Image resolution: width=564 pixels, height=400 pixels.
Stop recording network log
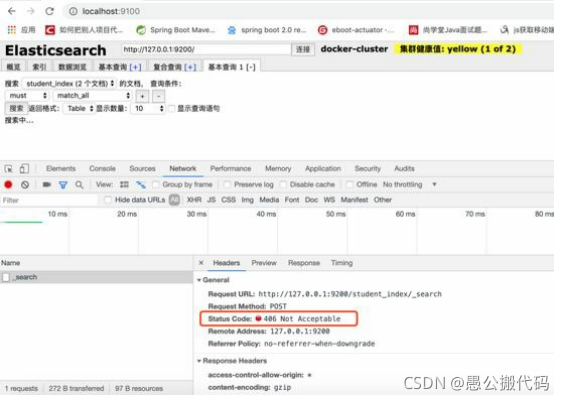pyautogui.click(x=8, y=185)
